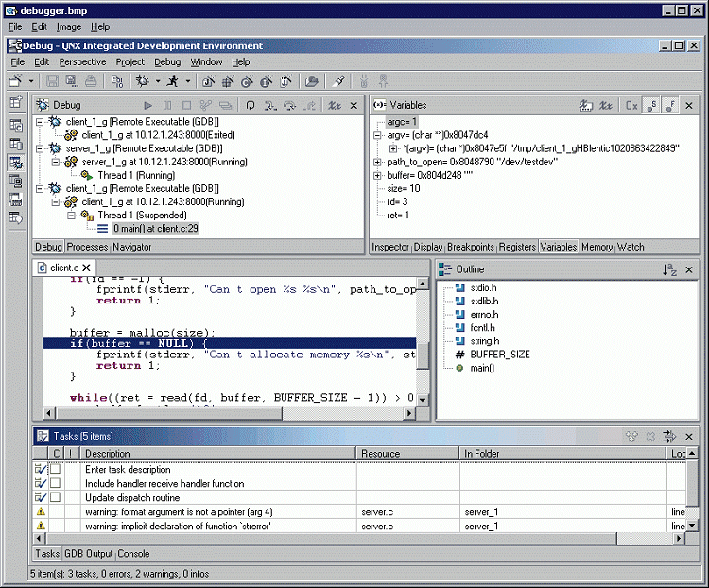709x588 pixels.
Task: Click the editor horizontal scrollbar thumb
Action: [x=169, y=413]
